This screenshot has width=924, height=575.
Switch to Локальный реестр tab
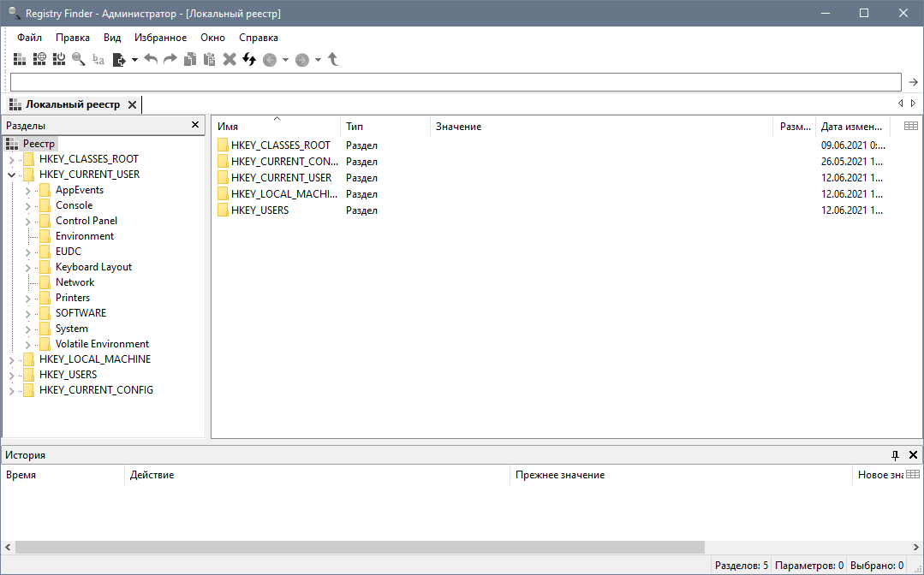72,104
